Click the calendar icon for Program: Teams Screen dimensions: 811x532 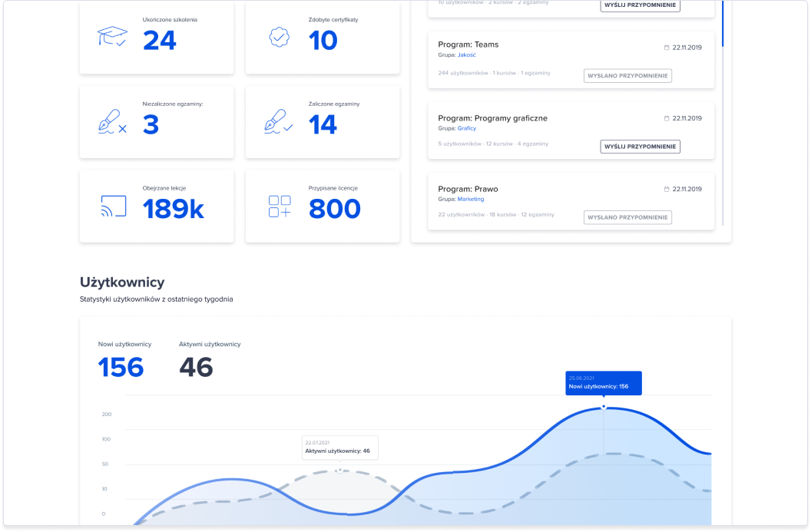tap(667, 48)
